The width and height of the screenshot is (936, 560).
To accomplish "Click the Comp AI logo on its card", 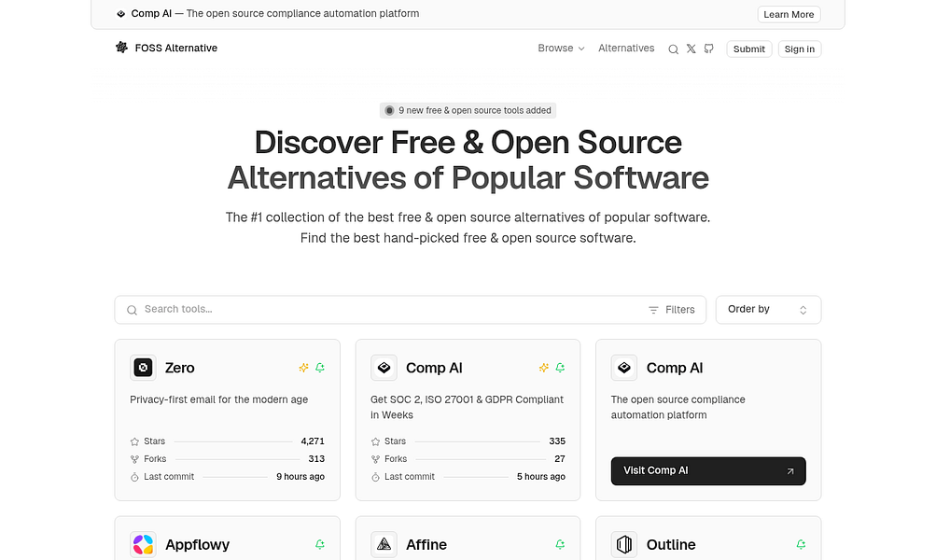I will pyautogui.click(x=384, y=368).
